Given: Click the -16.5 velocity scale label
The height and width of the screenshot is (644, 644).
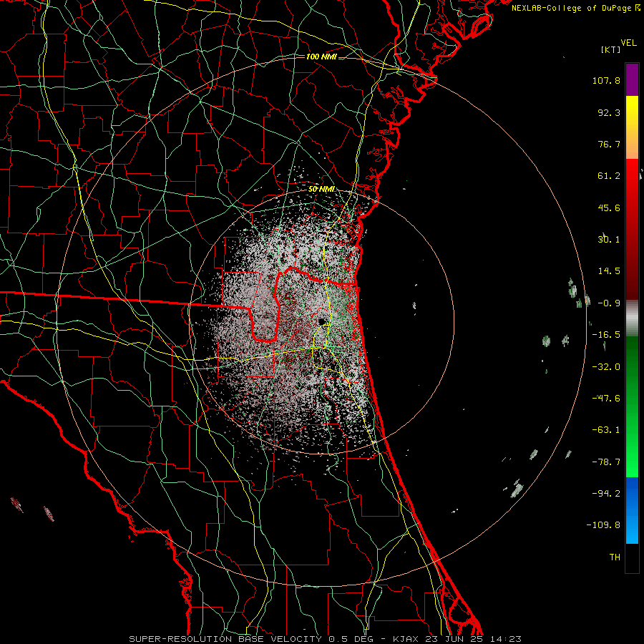Looking at the screenshot, I should pos(606,335).
